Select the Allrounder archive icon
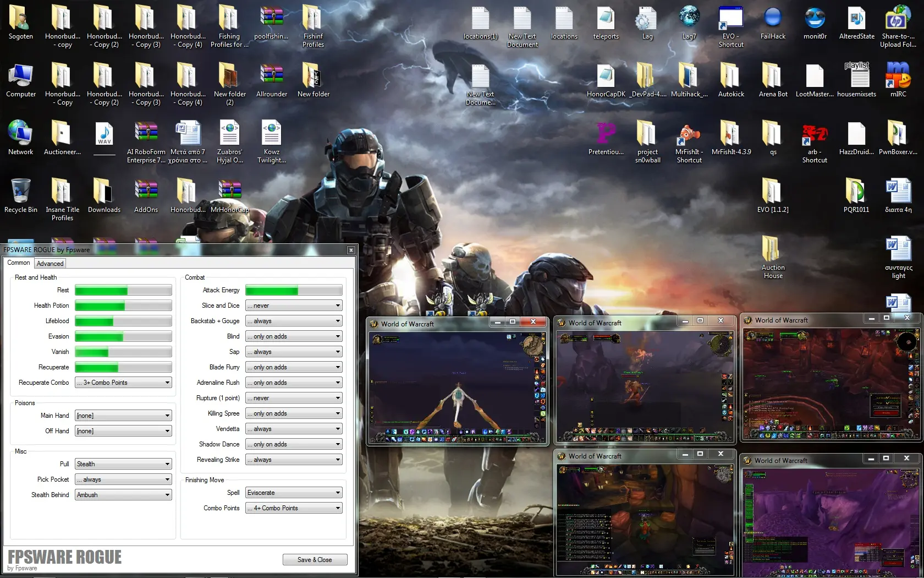924x578 pixels. coord(272,80)
